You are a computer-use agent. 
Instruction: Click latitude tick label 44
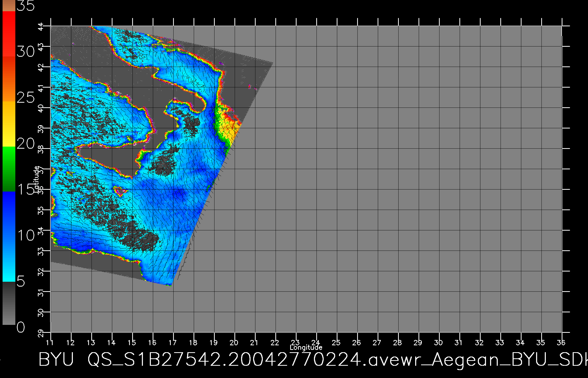pos(41,26)
